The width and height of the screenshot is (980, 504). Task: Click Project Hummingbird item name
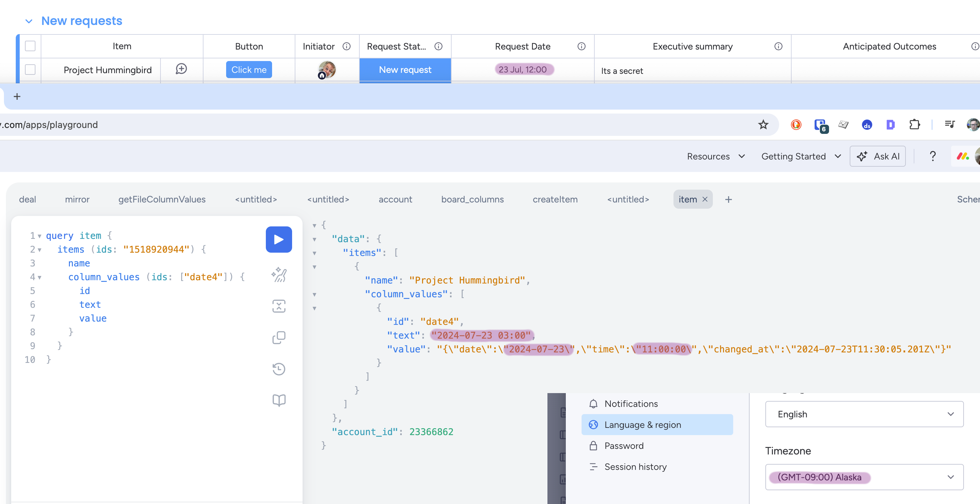click(108, 70)
